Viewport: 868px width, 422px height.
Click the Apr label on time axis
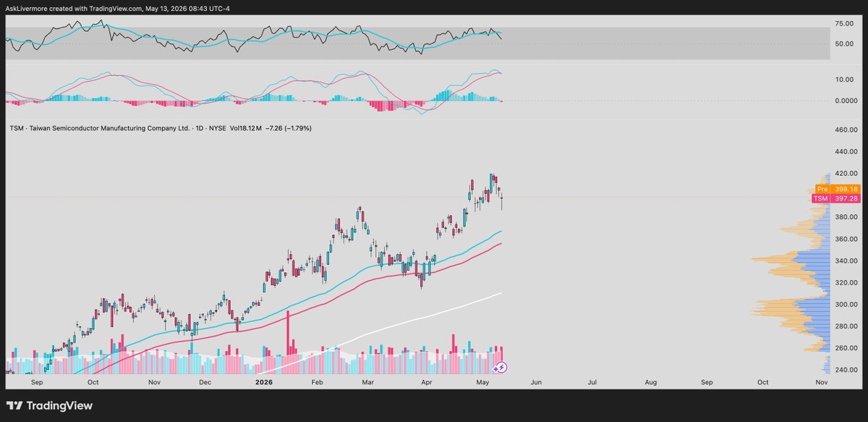point(427,381)
